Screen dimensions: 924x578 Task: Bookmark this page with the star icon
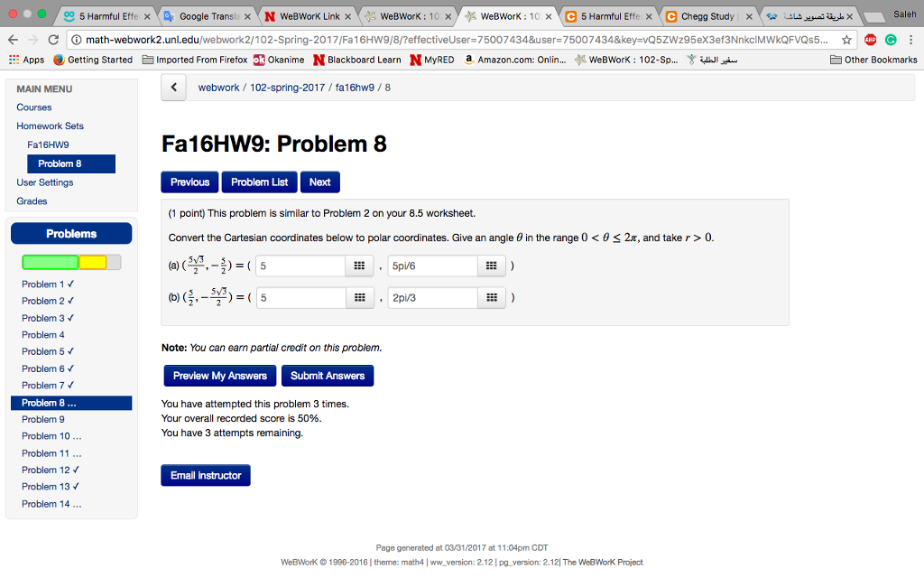[x=847, y=41]
